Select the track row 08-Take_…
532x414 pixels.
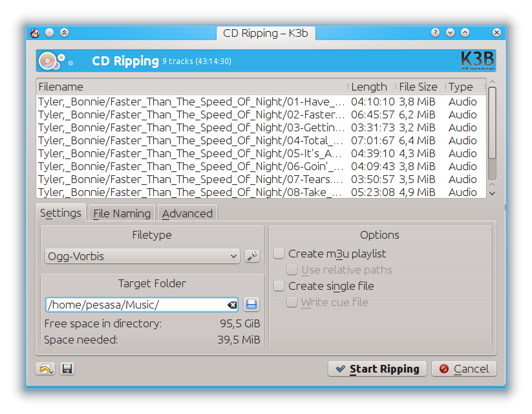pos(261,192)
